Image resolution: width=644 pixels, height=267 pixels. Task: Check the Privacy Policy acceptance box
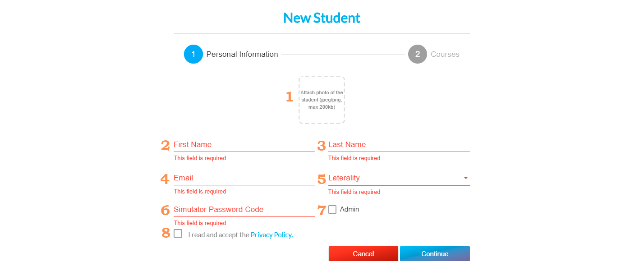coord(178,234)
